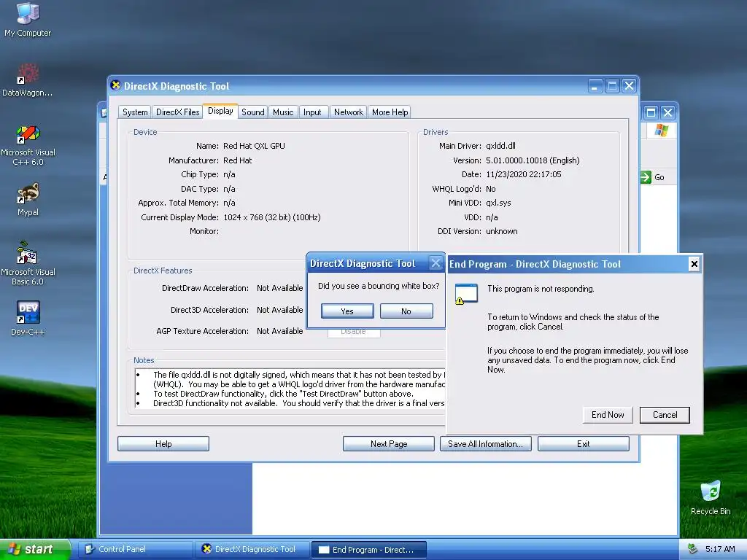Open the Music tab

pos(283,112)
